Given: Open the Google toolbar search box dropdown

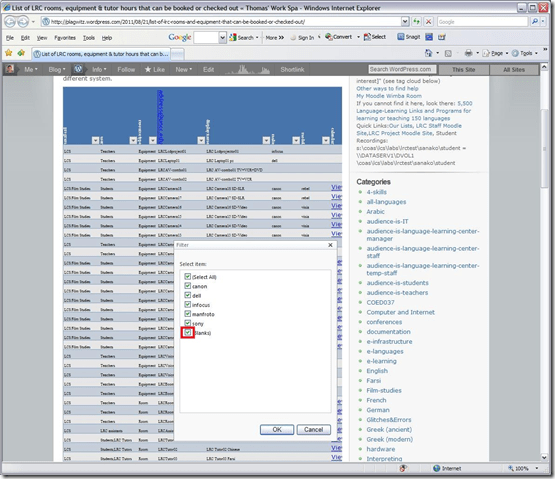Looking at the screenshot, I should (x=222, y=37).
